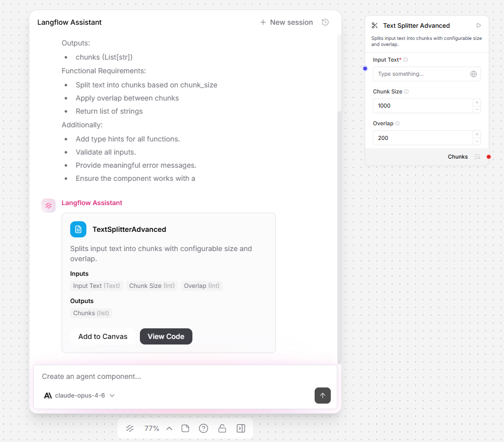
Task: Click the globe icon in Input Text field
Action: pos(474,74)
